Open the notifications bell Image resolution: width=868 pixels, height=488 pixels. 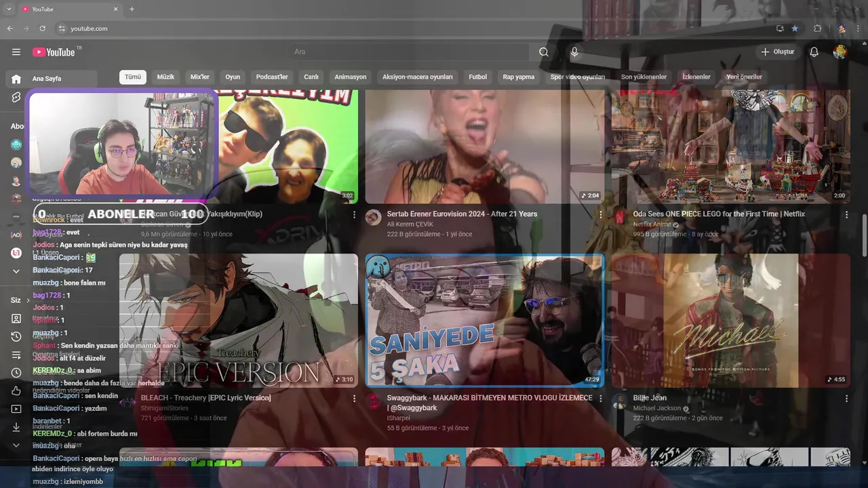814,52
